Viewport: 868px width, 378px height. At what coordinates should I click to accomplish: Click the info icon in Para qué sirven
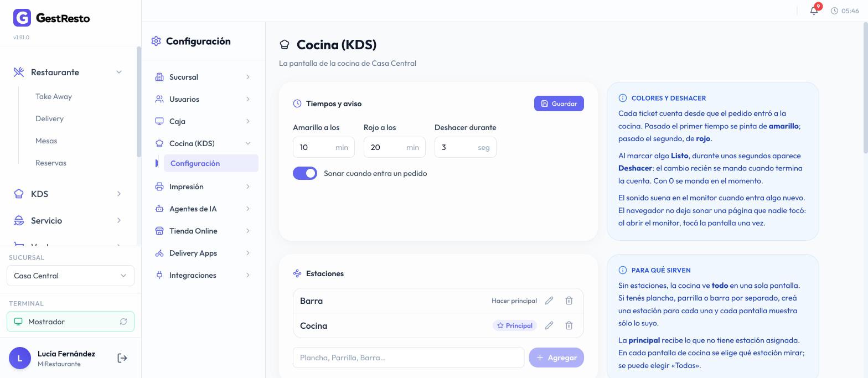coord(623,270)
